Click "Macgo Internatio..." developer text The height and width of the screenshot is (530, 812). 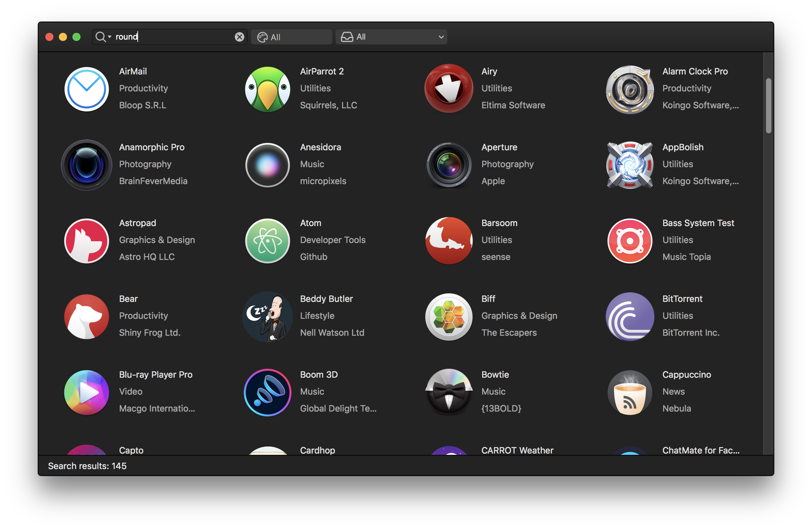(157, 408)
